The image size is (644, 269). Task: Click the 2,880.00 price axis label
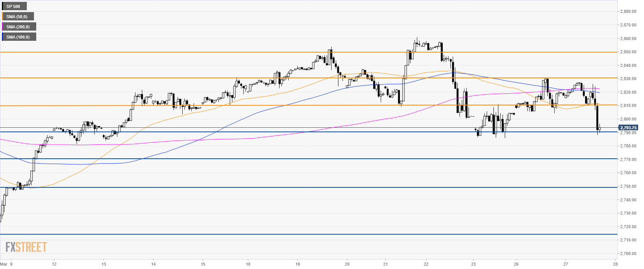(628, 12)
